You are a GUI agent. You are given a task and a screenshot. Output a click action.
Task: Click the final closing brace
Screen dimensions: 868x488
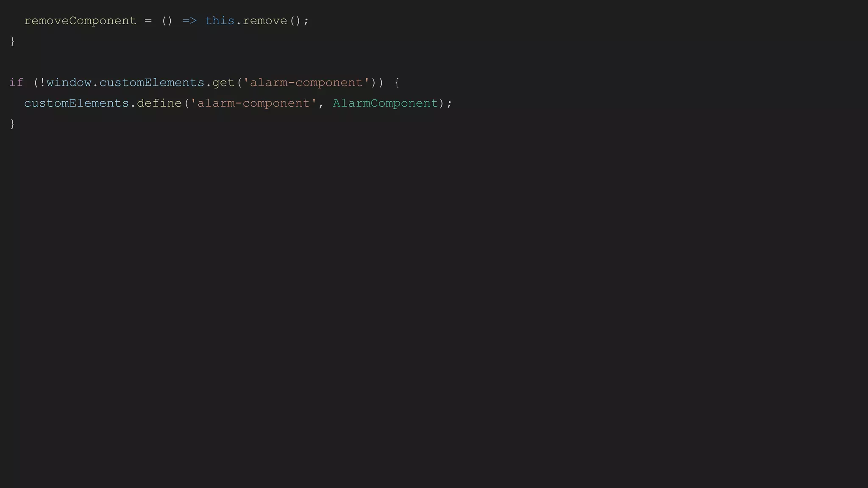[12, 124]
